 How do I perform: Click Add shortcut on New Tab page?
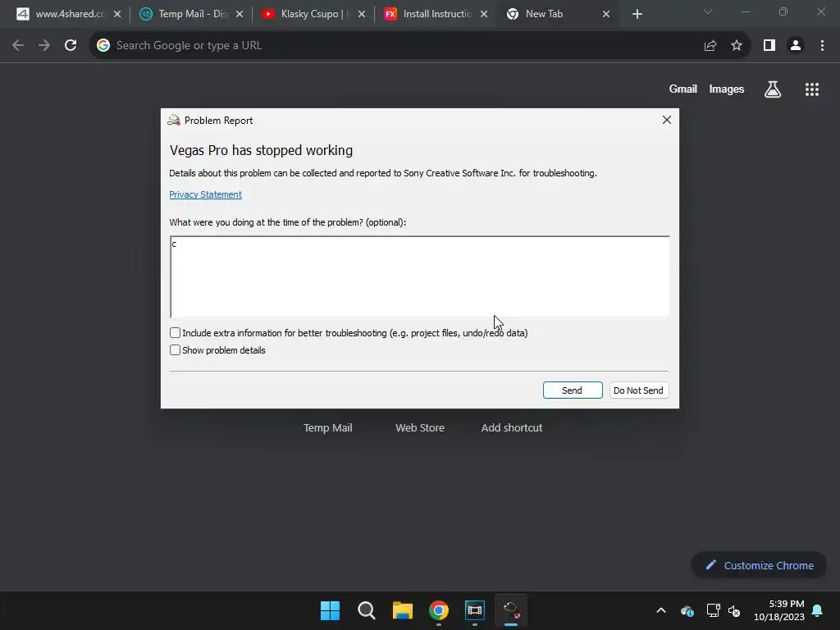[512, 427]
